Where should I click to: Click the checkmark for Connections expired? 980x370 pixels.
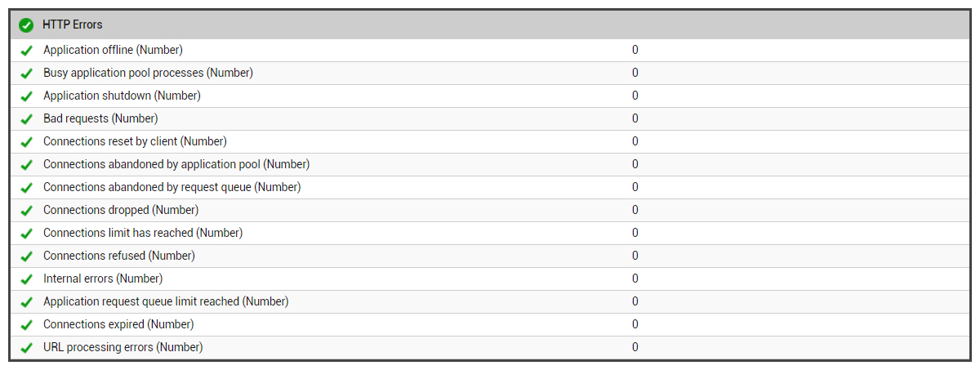point(26,325)
